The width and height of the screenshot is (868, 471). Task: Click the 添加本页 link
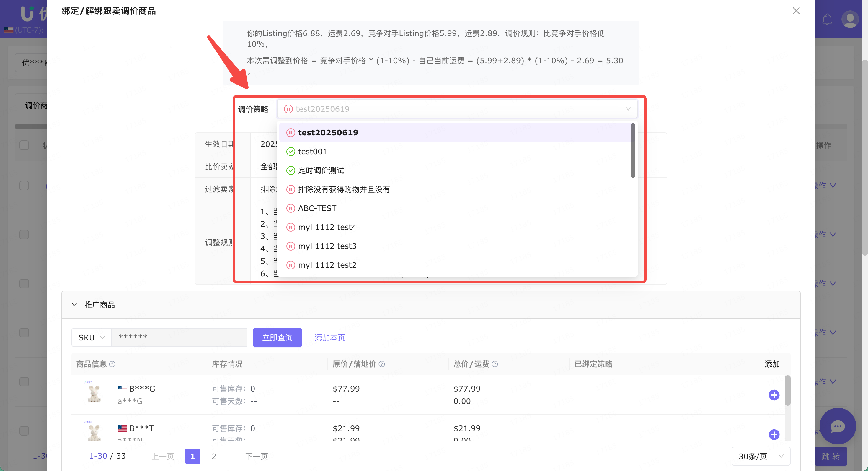tap(329, 337)
